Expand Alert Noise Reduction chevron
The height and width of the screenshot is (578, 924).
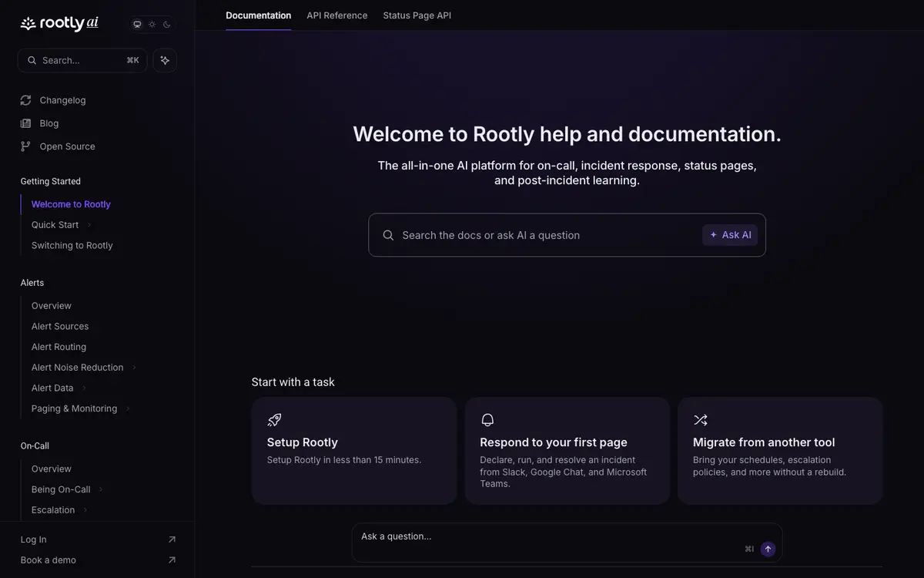[x=134, y=368]
